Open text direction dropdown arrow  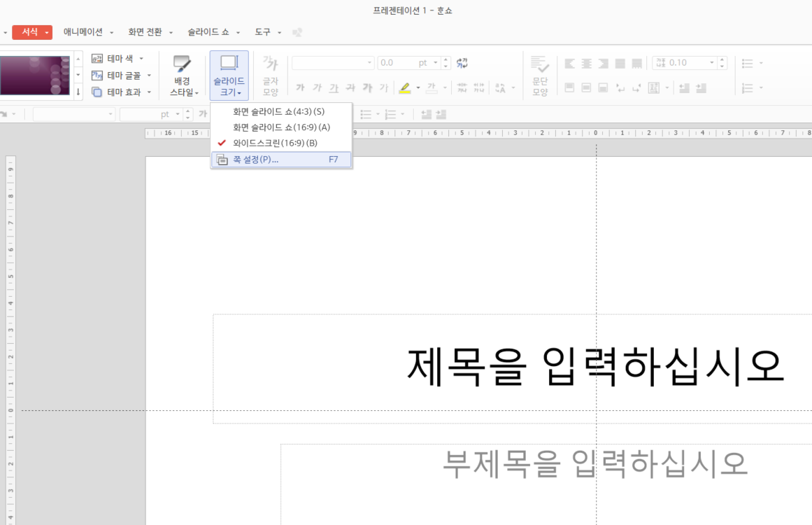click(667, 88)
